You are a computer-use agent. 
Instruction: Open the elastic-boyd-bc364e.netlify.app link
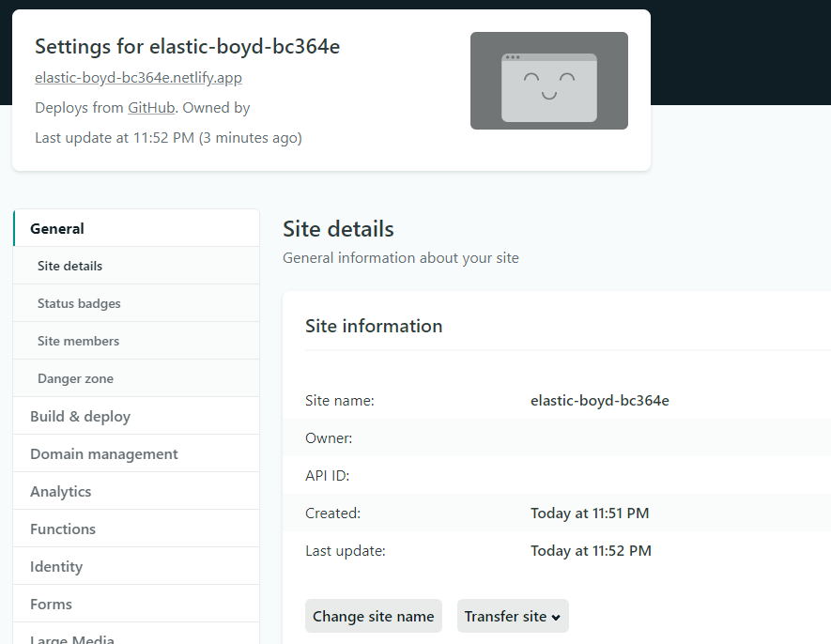[x=138, y=77]
